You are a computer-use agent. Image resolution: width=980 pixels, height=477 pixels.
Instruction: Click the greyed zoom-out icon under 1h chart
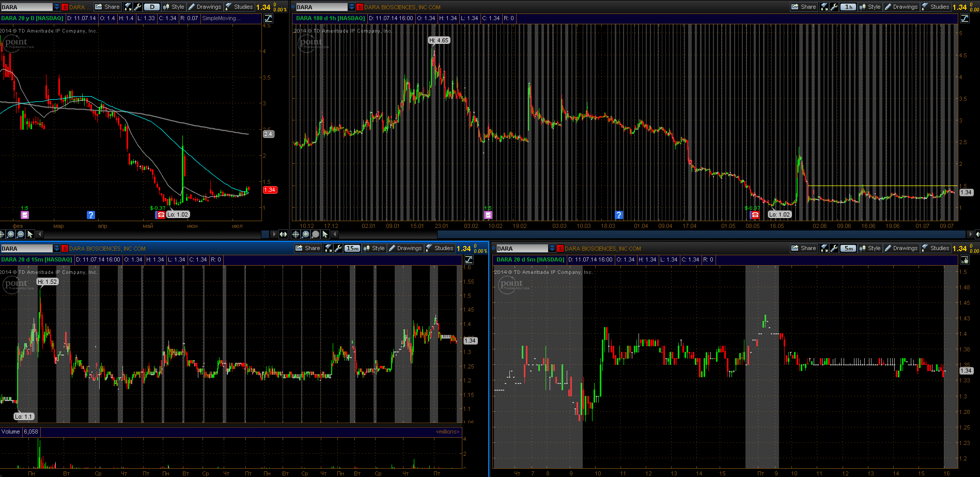click(316, 234)
